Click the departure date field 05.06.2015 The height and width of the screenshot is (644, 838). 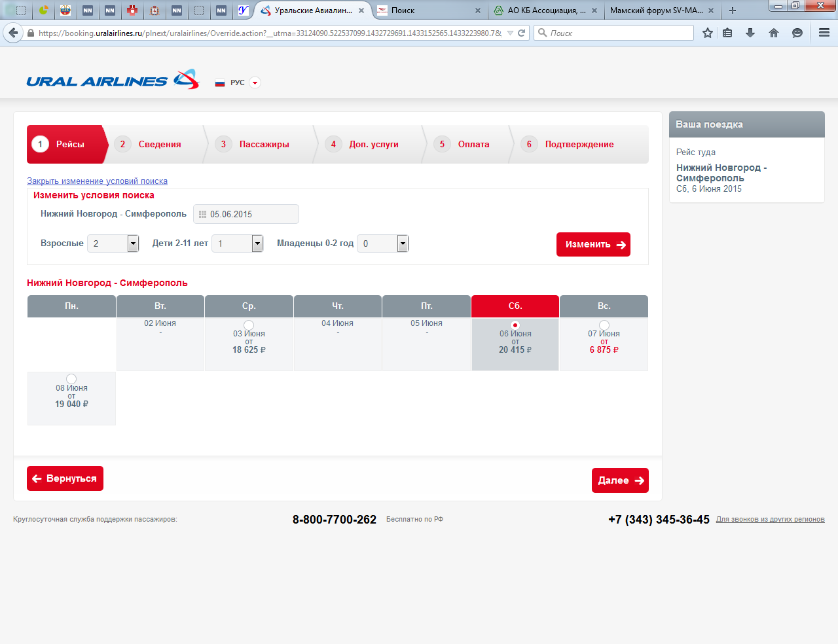[246, 214]
